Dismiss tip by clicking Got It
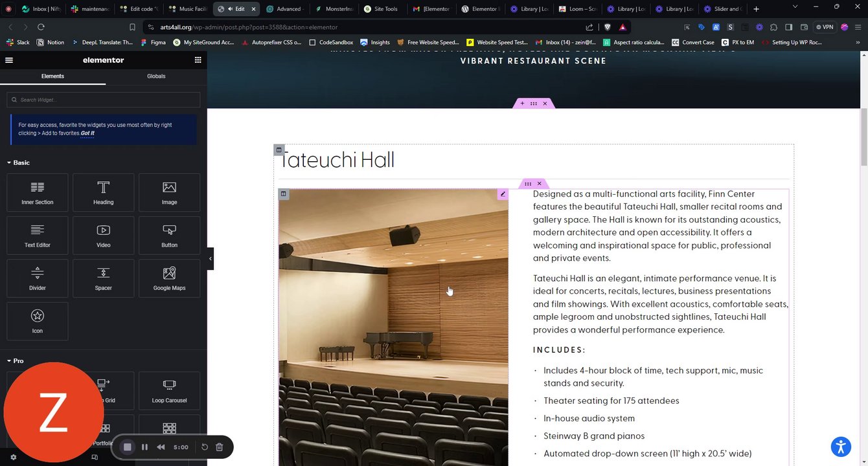This screenshot has width=868, height=466. pyautogui.click(x=87, y=133)
